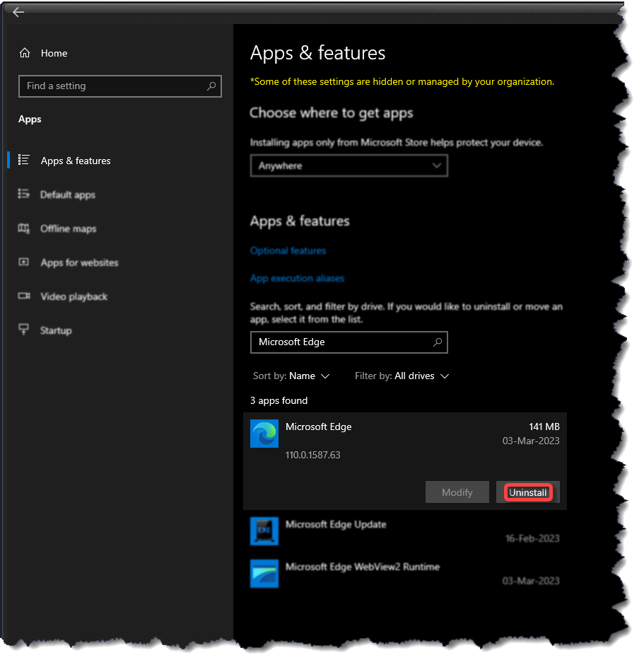Click the Home house icon
The image size is (644, 667).
coord(25,53)
